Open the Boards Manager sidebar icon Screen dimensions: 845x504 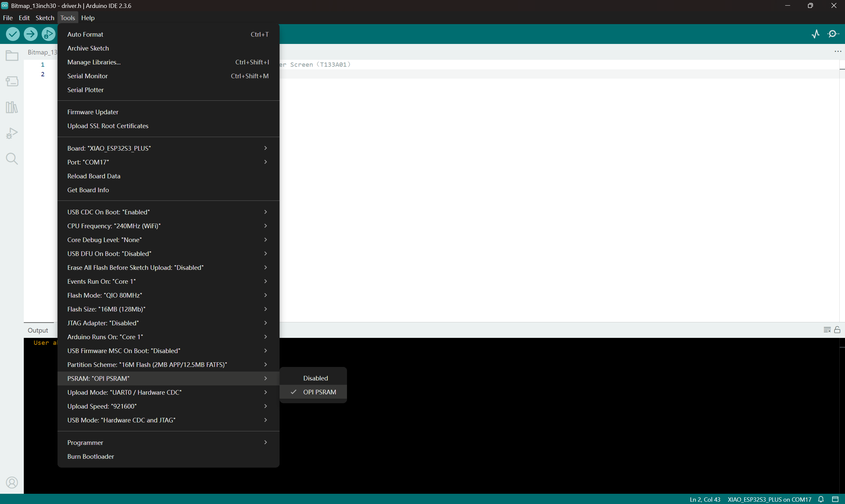pos(12,81)
